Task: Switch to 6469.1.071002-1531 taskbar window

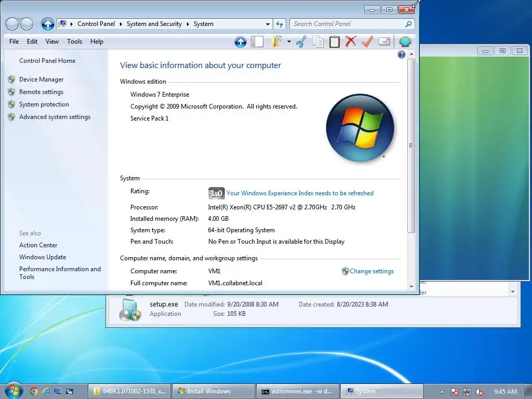Action: pos(129,391)
